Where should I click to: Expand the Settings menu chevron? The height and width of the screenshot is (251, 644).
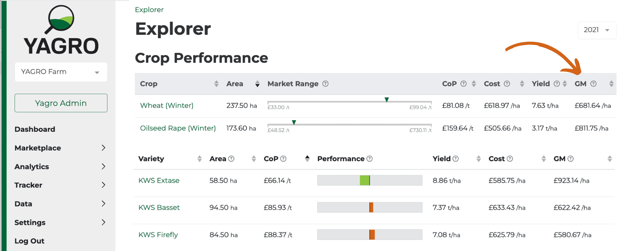[x=103, y=222]
